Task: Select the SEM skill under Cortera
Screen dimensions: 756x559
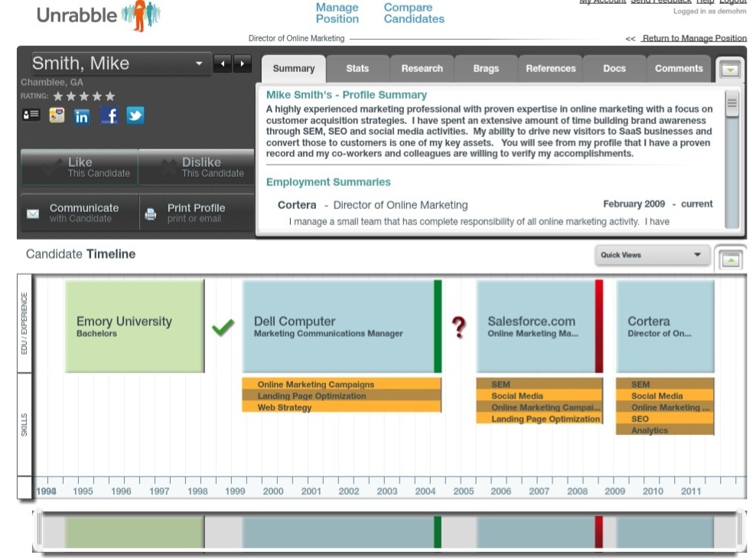Action: pos(665,384)
